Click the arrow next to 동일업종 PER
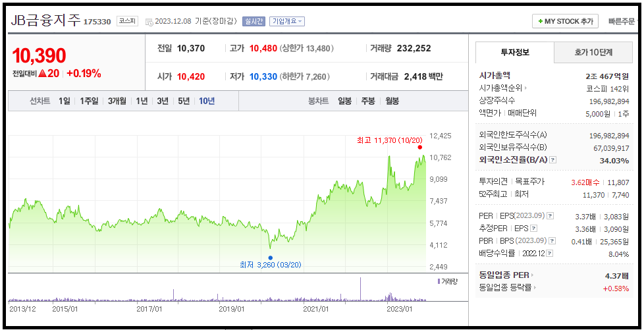The image size is (644, 330). coord(532,275)
